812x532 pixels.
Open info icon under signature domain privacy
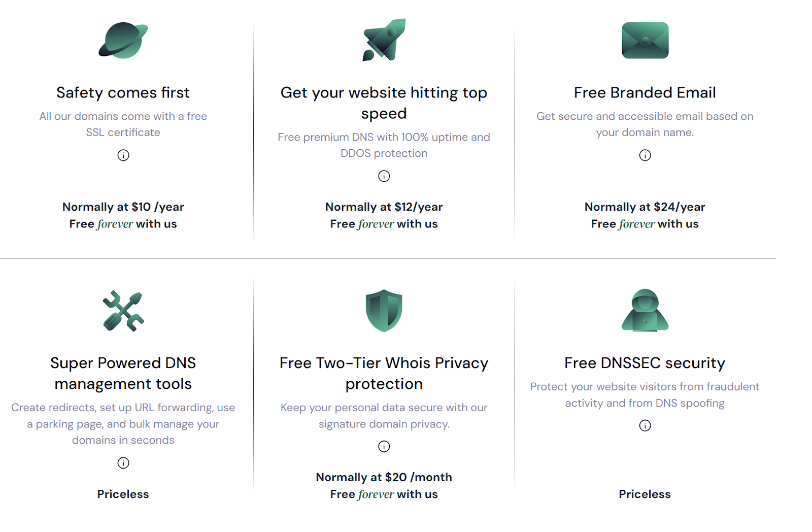point(384,447)
